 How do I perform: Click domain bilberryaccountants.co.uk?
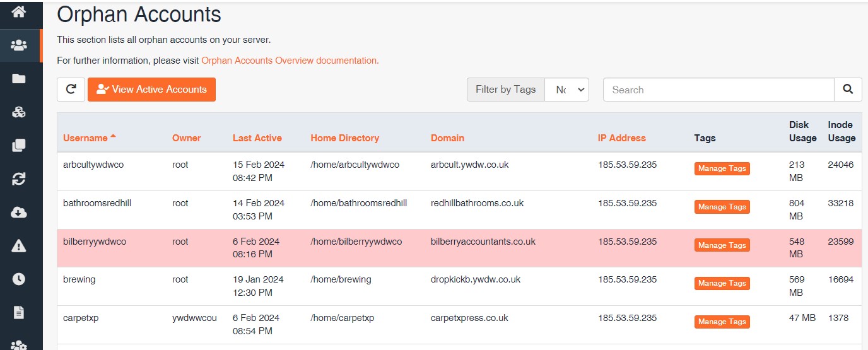tap(483, 242)
